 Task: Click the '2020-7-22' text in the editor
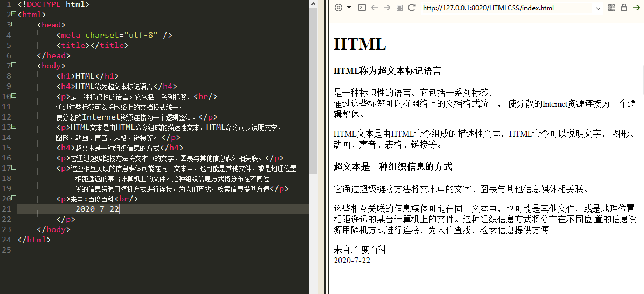click(x=98, y=209)
